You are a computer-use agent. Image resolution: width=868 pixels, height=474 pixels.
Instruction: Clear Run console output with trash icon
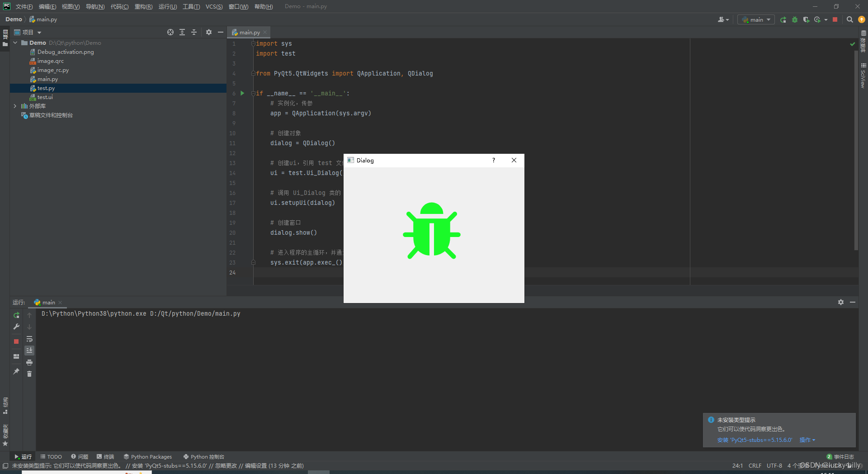(29, 374)
